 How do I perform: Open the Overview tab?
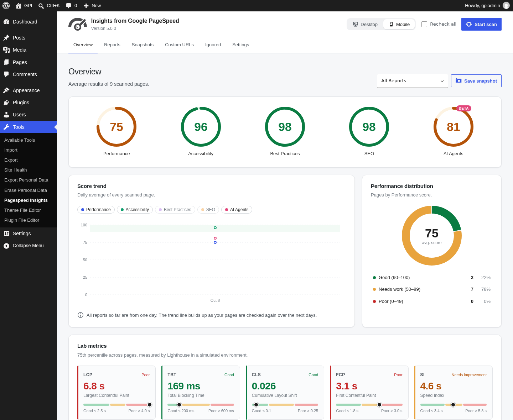(83, 45)
